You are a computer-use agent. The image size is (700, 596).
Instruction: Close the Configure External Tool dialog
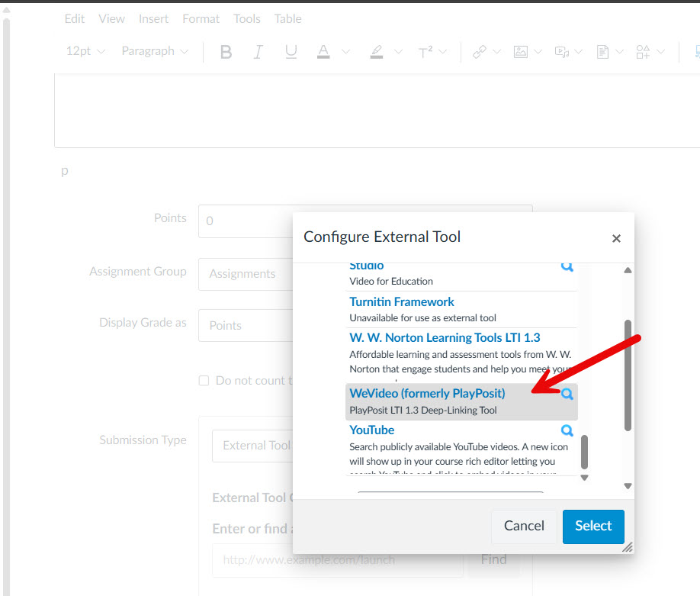click(x=616, y=238)
